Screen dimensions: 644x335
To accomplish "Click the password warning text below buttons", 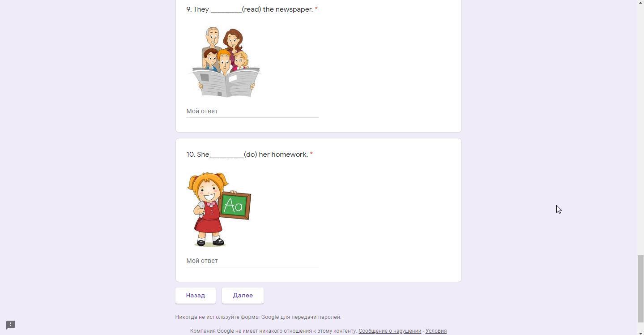I will click(258, 317).
